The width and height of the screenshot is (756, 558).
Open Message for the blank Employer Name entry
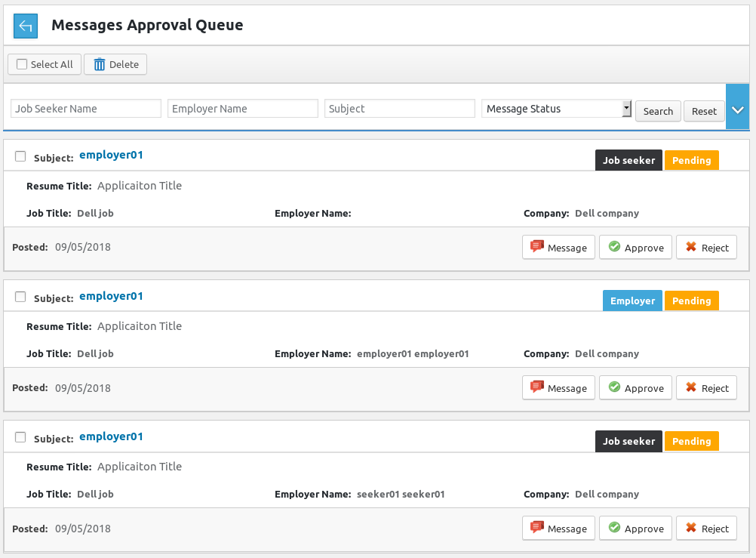pos(558,247)
